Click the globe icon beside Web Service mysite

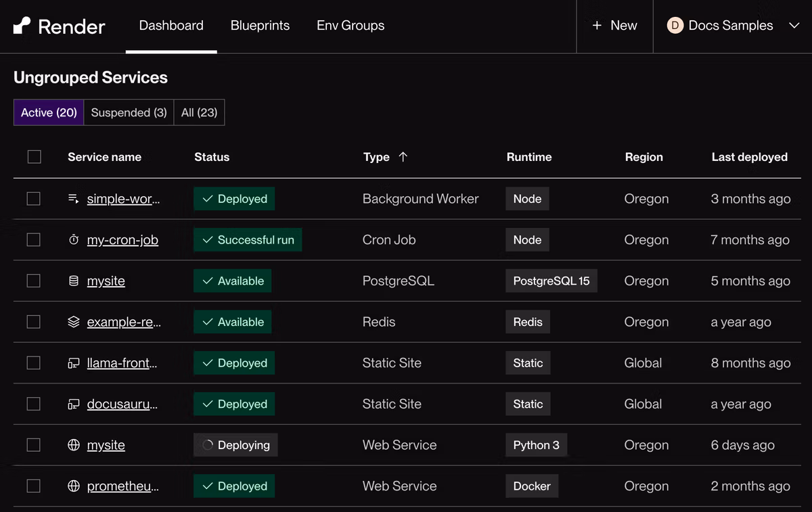[74, 445]
